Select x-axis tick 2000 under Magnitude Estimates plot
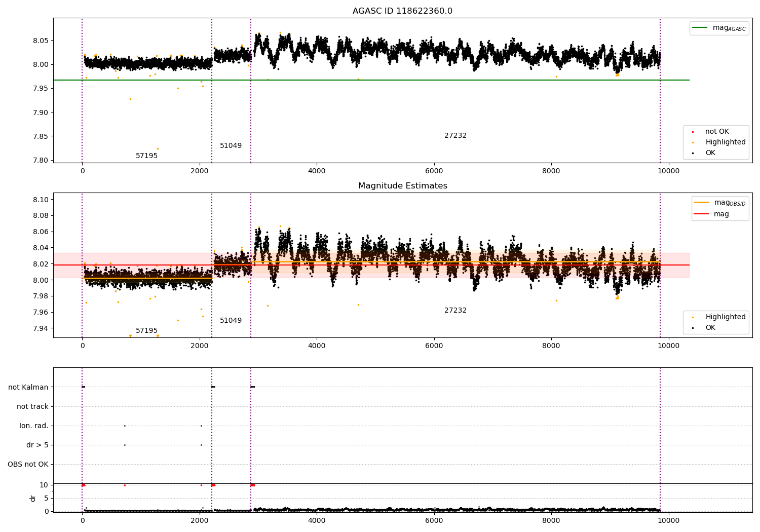This screenshot has width=760, height=532. pos(200,346)
